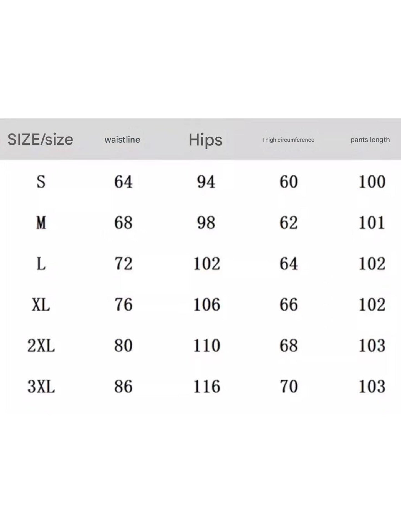Click the 2XL size row label
401x532 pixels.
click(41, 346)
